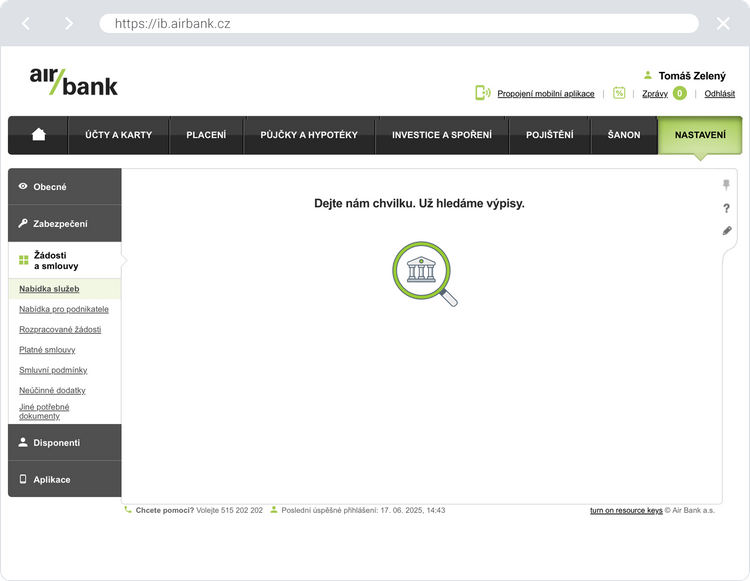Open the Aplikace sidebar section
The width and height of the screenshot is (750, 581).
(x=65, y=480)
